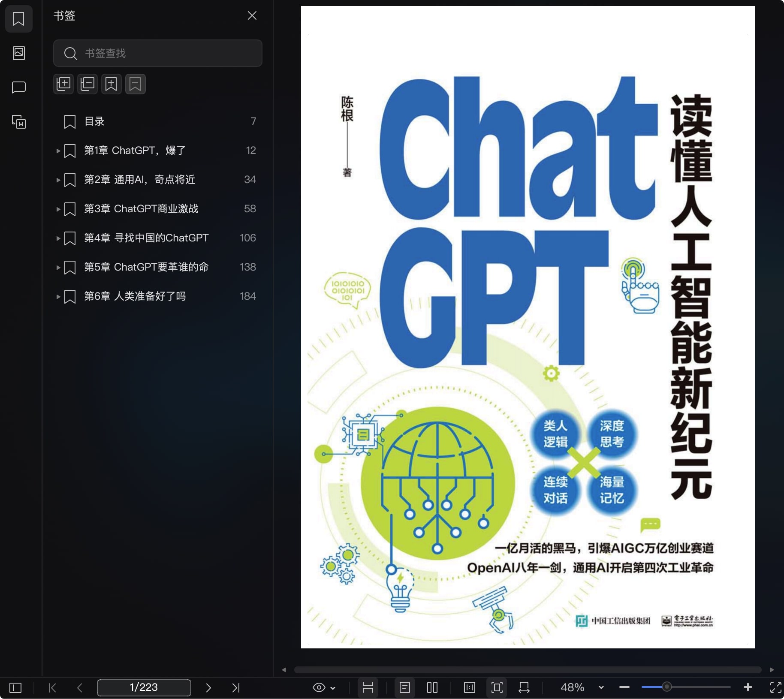784x699 pixels.
Task: Go to the next page
Action: click(208, 688)
